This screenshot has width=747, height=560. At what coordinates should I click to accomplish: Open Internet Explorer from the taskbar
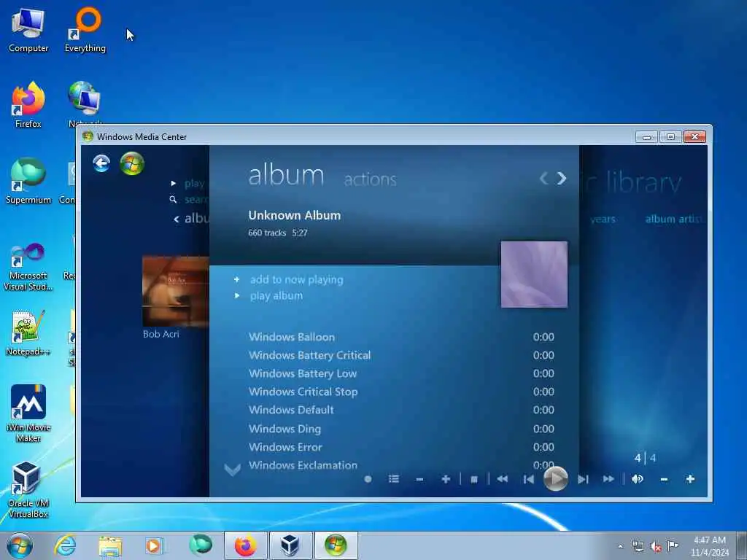coord(65,545)
